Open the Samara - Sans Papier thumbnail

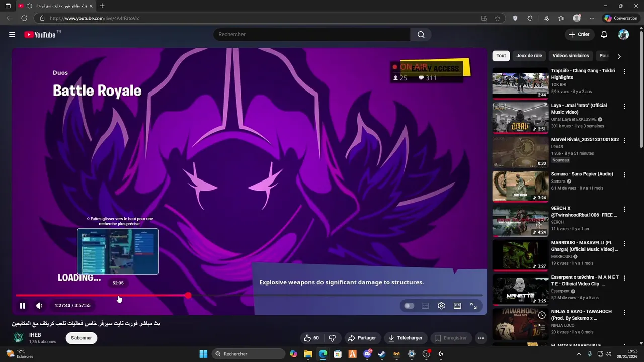(520, 186)
